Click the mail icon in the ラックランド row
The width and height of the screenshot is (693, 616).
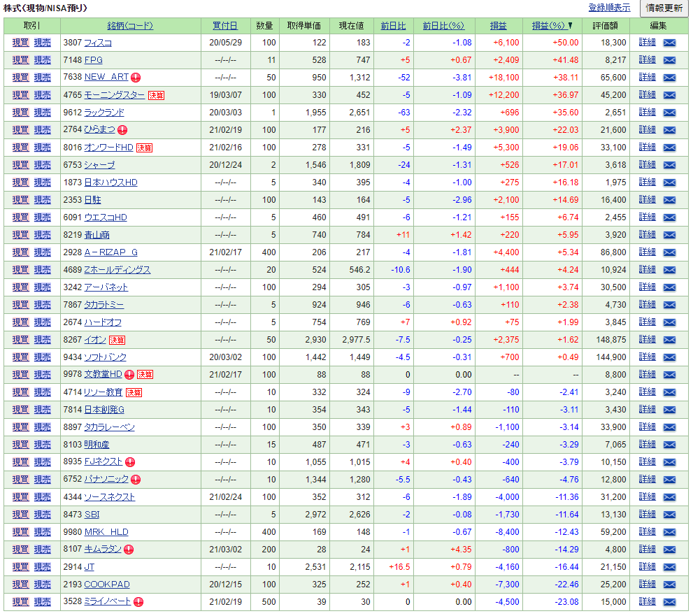[x=669, y=113]
